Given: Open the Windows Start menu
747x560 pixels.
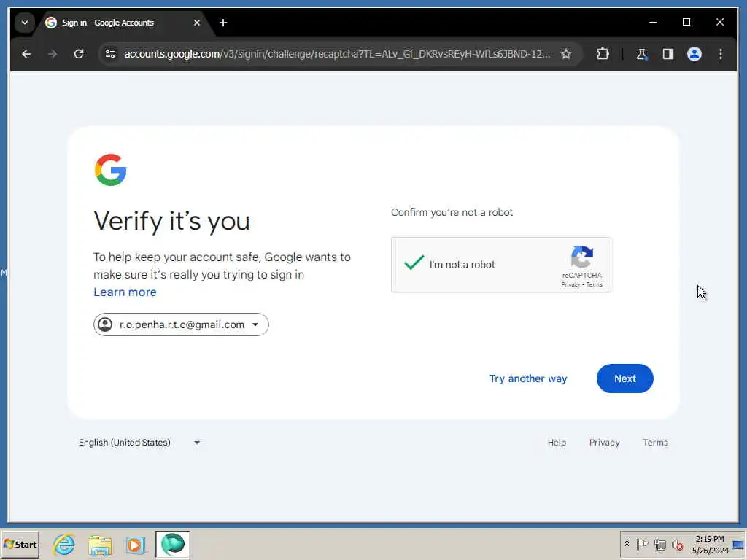Looking at the screenshot, I should [20, 544].
